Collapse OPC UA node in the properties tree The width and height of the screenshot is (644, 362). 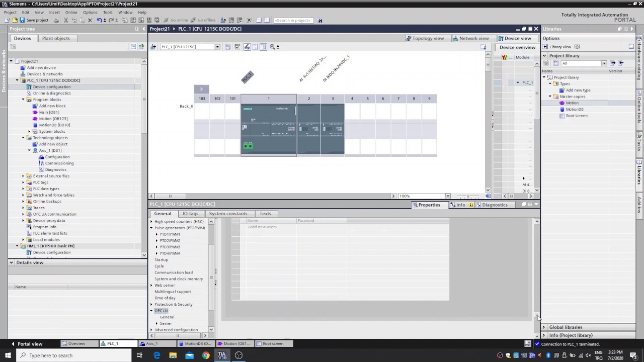point(151,311)
